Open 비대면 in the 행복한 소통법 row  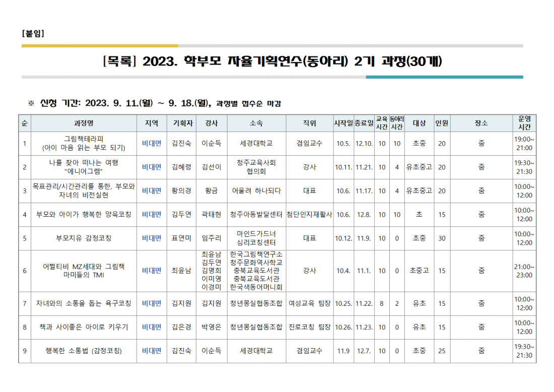click(152, 351)
